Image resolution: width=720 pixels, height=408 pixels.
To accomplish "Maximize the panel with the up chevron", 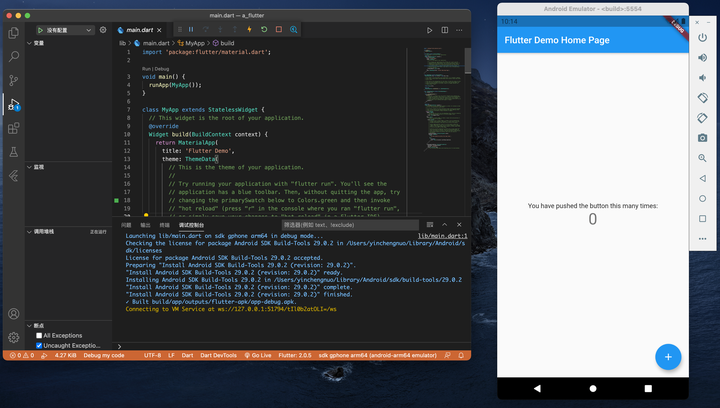I will 444,225.
